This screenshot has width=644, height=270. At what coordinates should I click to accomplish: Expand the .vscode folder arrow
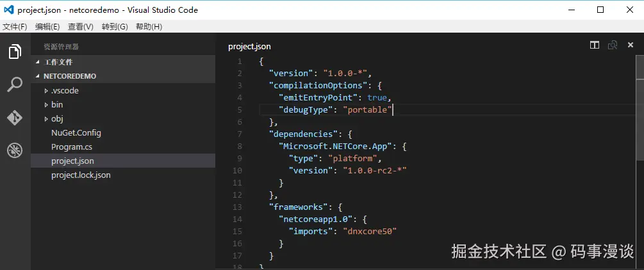46,91
